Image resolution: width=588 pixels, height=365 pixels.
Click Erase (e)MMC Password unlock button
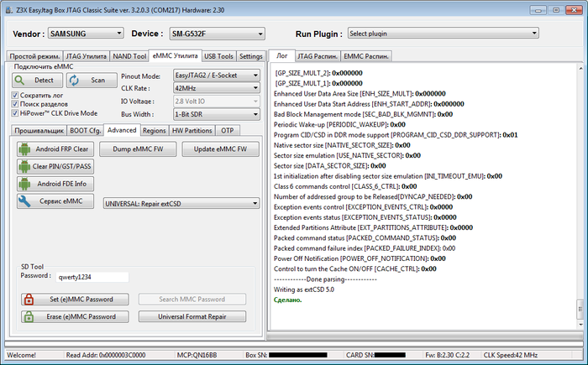(75, 316)
